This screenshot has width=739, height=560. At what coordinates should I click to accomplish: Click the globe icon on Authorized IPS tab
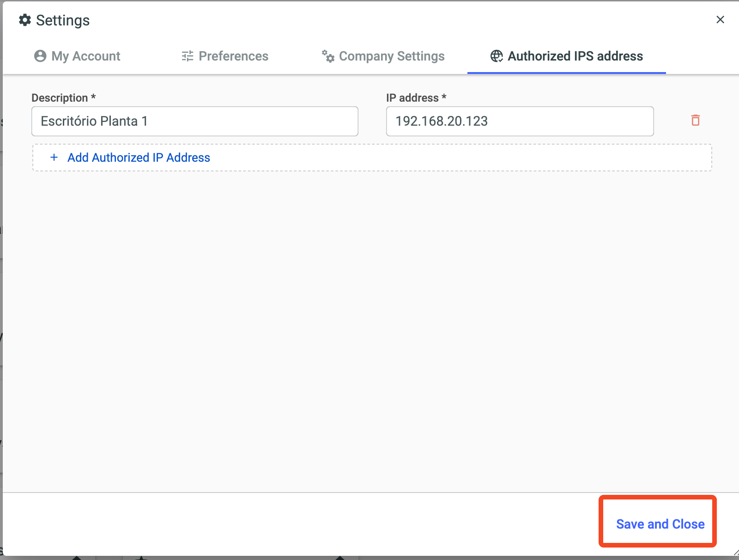[497, 56]
